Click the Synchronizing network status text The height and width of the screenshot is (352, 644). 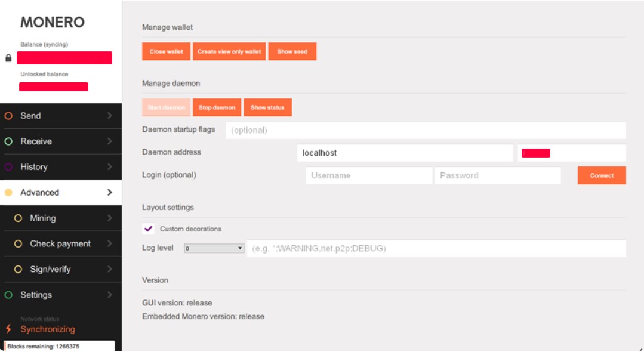click(x=48, y=329)
